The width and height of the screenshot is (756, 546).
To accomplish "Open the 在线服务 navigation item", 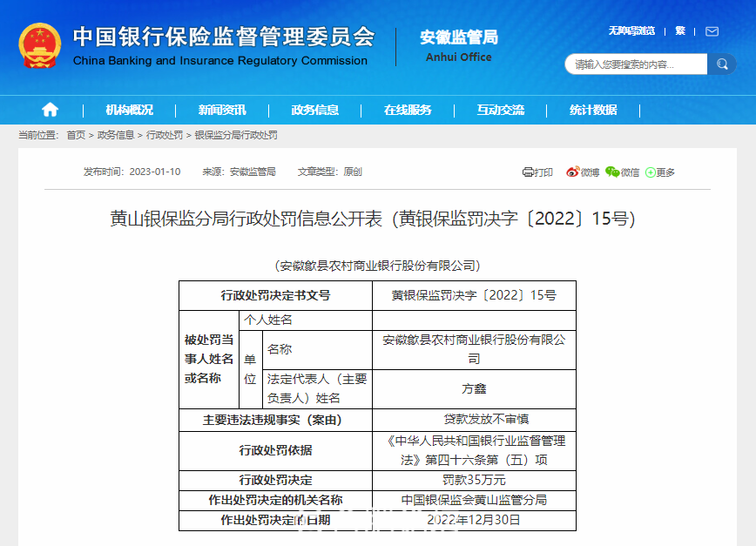I will point(408,110).
